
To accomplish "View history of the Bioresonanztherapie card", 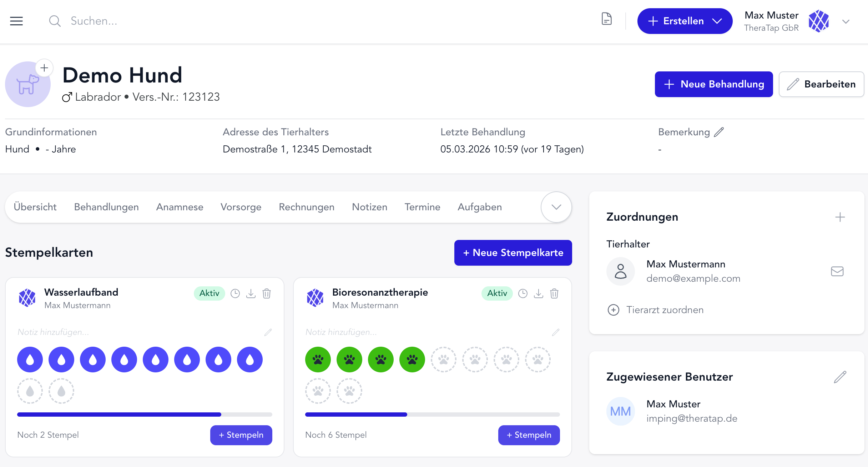I will point(523,293).
